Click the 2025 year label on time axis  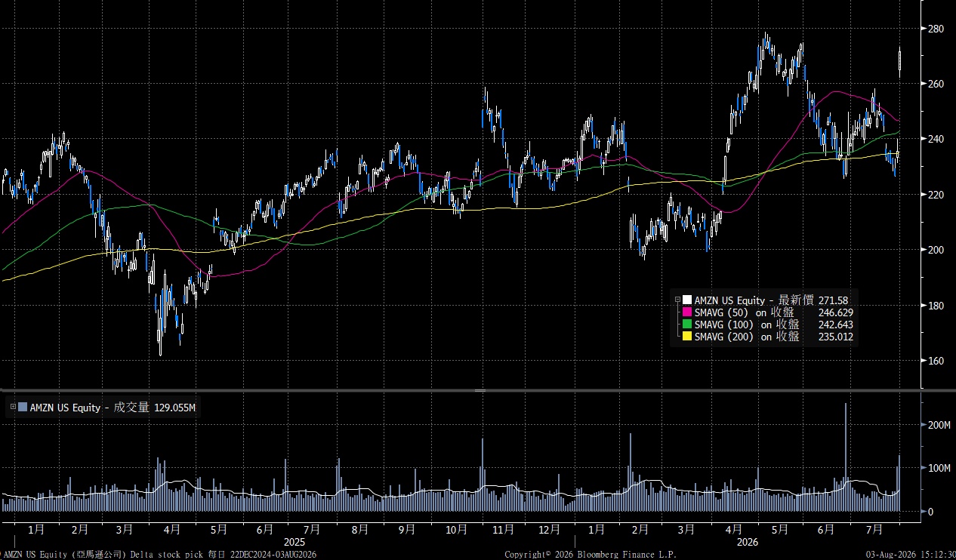click(x=294, y=542)
